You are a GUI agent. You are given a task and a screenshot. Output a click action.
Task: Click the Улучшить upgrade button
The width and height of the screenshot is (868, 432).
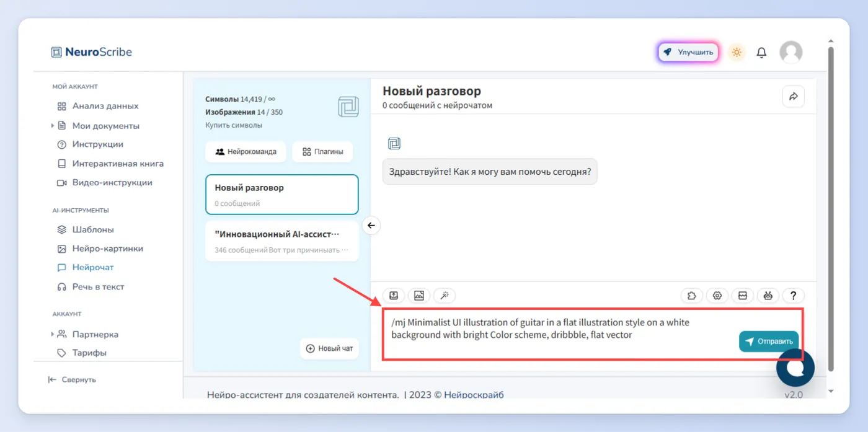point(688,52)
